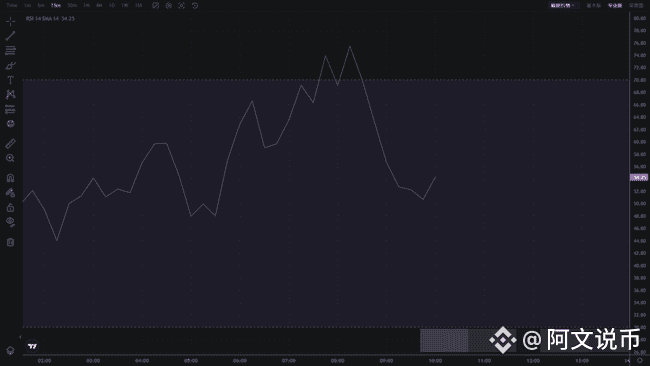Hide all drawings with eye icon
This screenshot has width=650, height=366.
pos(10,222)
